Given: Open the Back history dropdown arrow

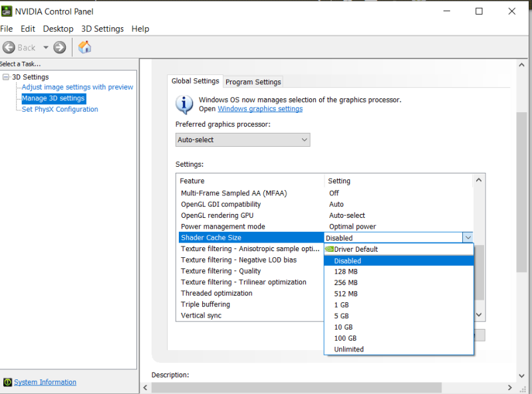Looking at the screenshot, I should point(46,47).
